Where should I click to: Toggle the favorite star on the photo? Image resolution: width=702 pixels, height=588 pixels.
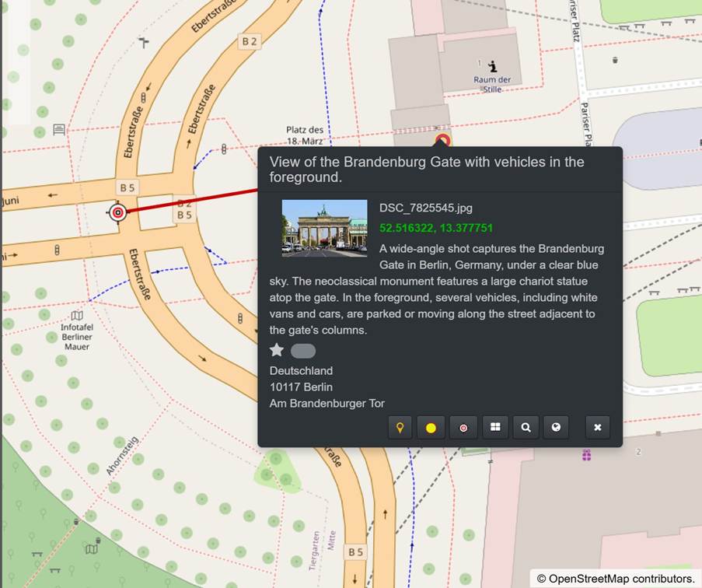277,350
